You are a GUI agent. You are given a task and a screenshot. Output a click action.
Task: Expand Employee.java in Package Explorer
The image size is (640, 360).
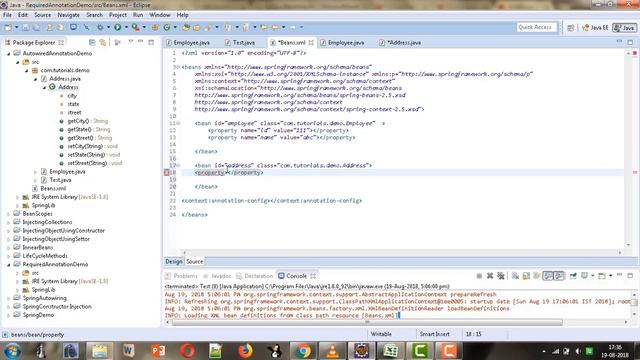tap(36, 172)
